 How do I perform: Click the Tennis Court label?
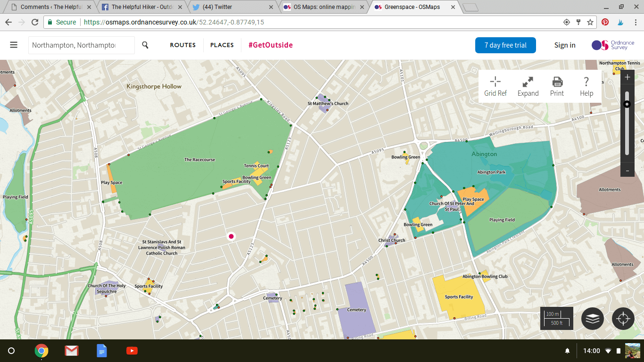coord(256,165)
